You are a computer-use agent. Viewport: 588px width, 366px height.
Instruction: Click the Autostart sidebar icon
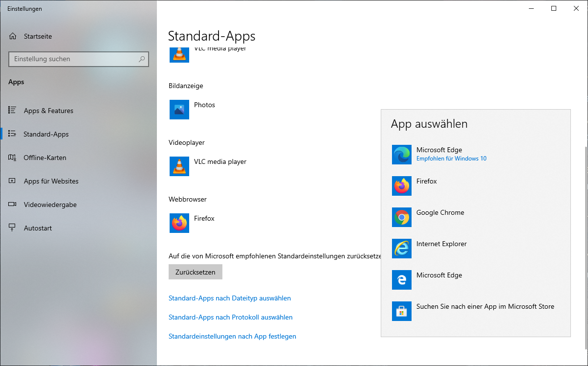(x=13, y=228)
